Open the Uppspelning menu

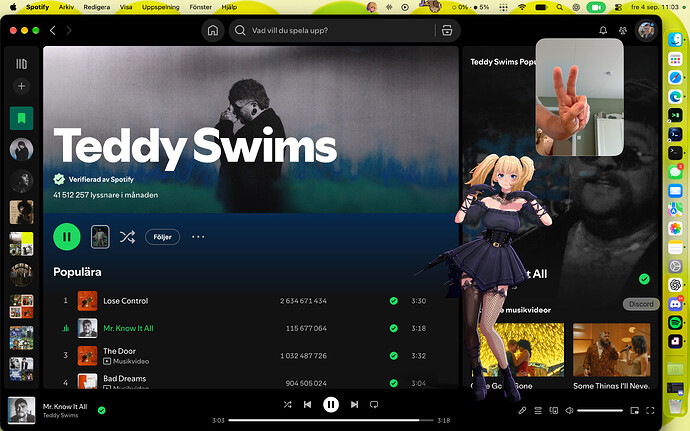tap(161, 7)
